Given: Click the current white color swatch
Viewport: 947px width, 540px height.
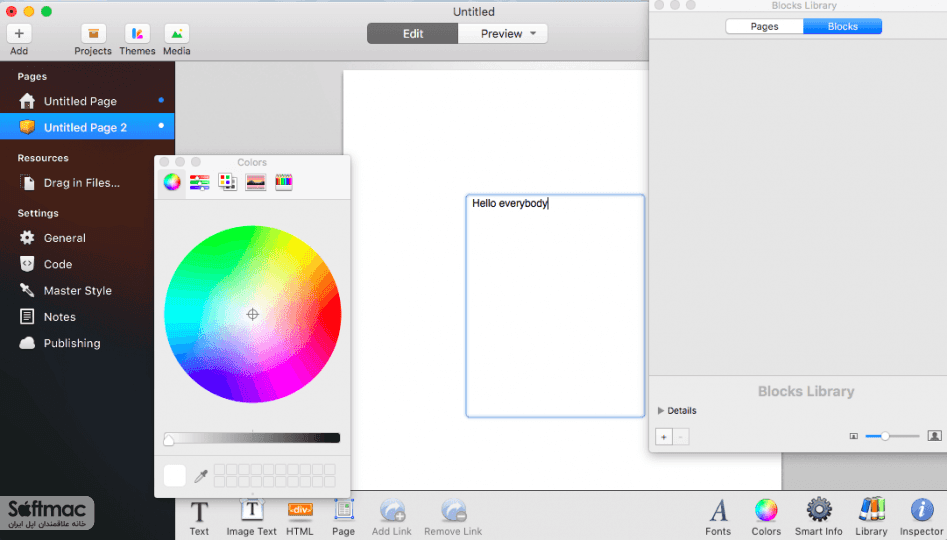Looking at the screenshot, I should click(175, 475).
